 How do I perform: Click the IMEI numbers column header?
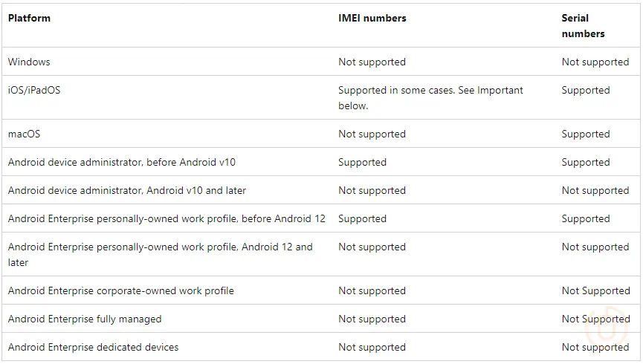pos(372,18)
